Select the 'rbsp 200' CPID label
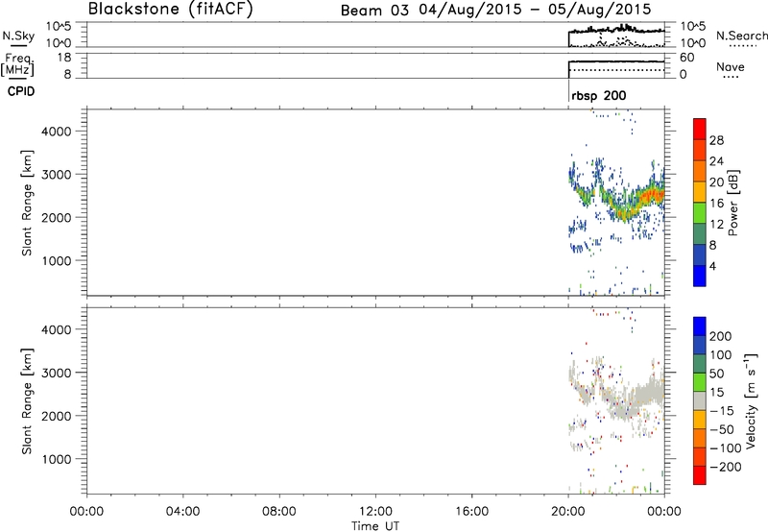This screenshot has height=532, width=768. pos(598,95)
